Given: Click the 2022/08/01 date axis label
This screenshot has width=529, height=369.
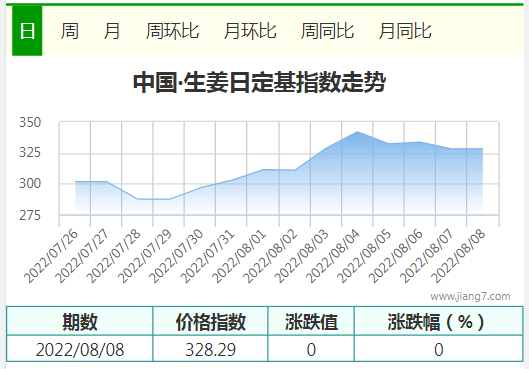Looking at the screenshot, I should pos(239,256).
